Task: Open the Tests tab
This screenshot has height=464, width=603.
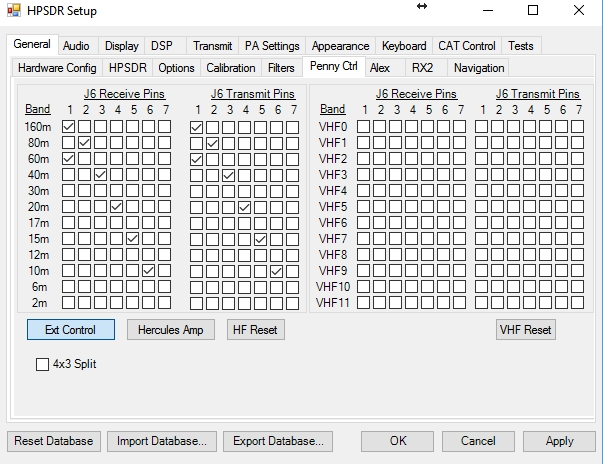Action: click(x=521, y=46)
